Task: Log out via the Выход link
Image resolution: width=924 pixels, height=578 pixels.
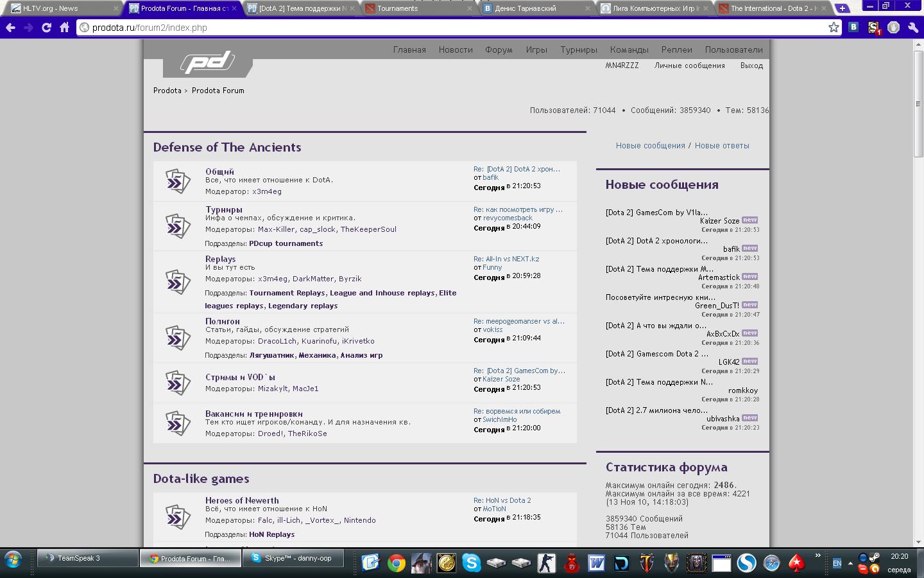Action: pos(751,66)
